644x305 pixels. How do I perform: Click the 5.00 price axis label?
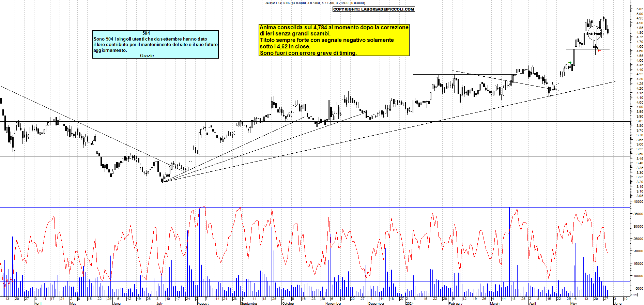[639, 14]
